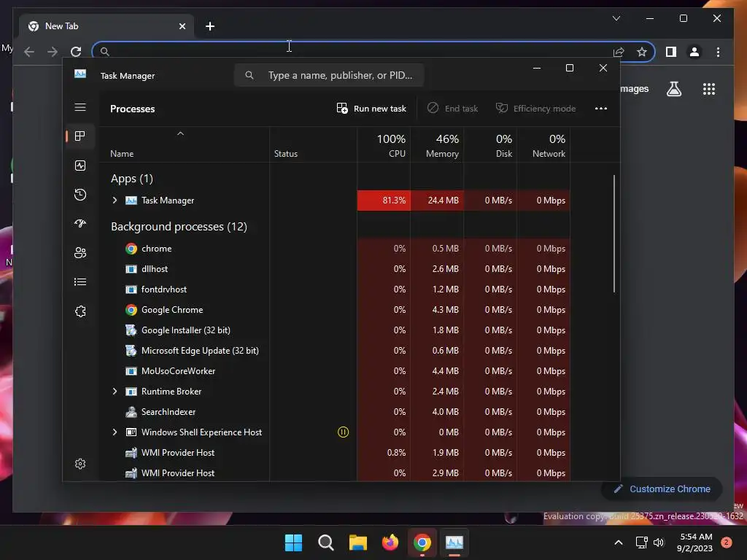Screen dimensions: 747x560
Task: Collapse sort chevron above Name column
Action: coord(180,134)
